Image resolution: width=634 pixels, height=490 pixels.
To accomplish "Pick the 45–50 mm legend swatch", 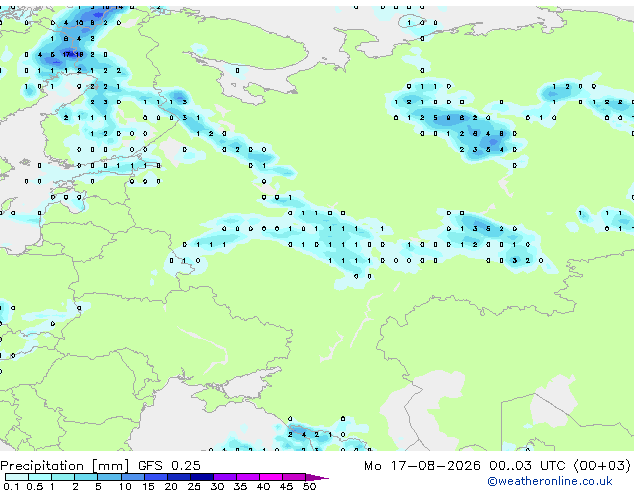I will tap(294, 477).
